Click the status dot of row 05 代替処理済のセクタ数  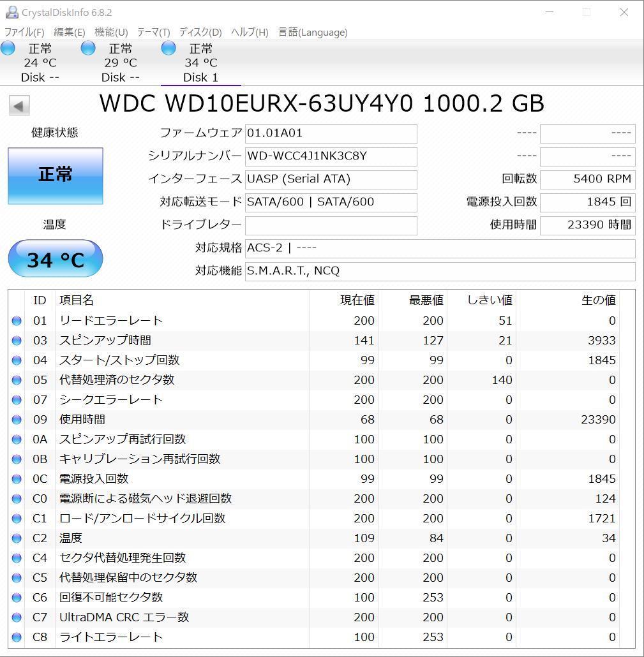[17, 380]
